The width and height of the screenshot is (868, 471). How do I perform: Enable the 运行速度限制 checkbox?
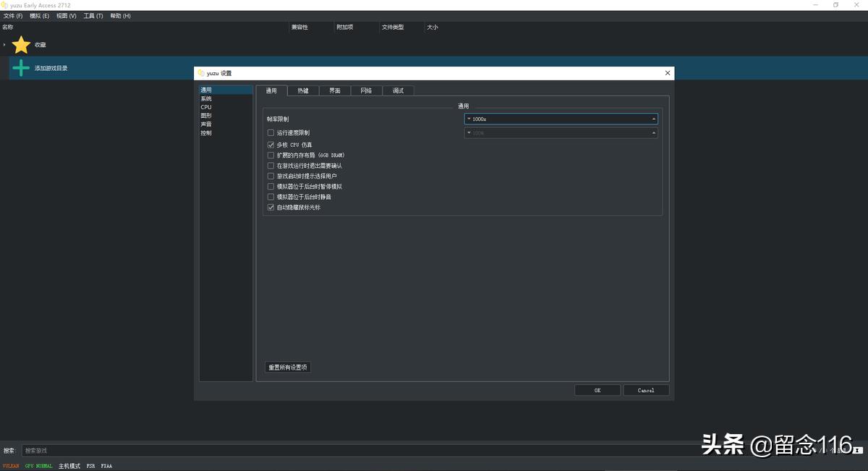(x=271, y=133)
